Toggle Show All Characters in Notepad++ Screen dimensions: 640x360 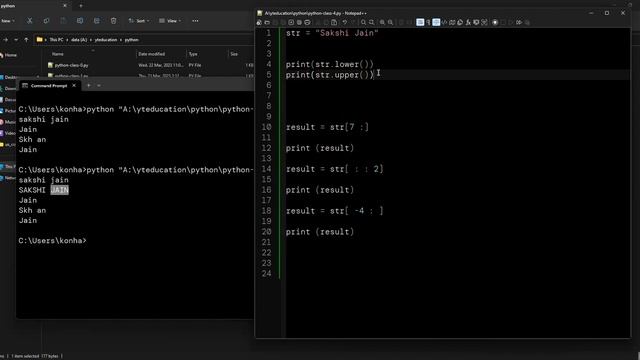[428, 22]
